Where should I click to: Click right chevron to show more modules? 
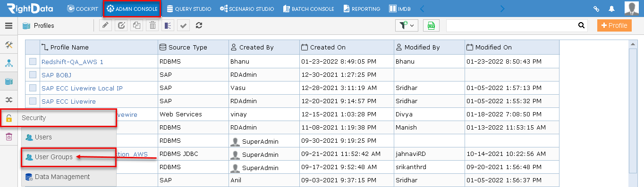click(x=502, y=8)
